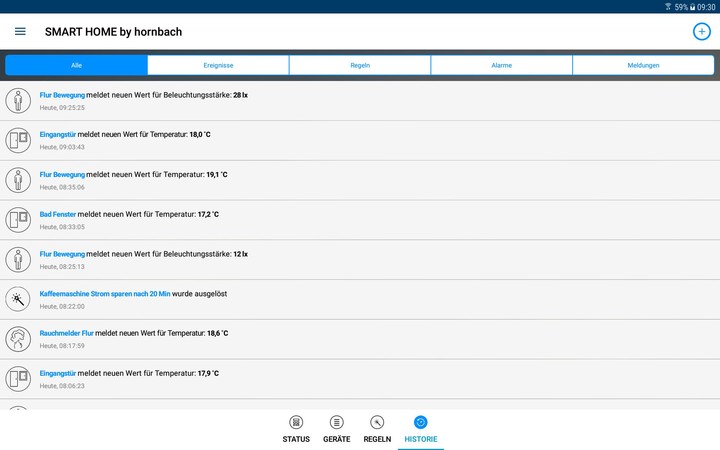Click the timestamp Heute, 08:33:05

tap(62, 227)
